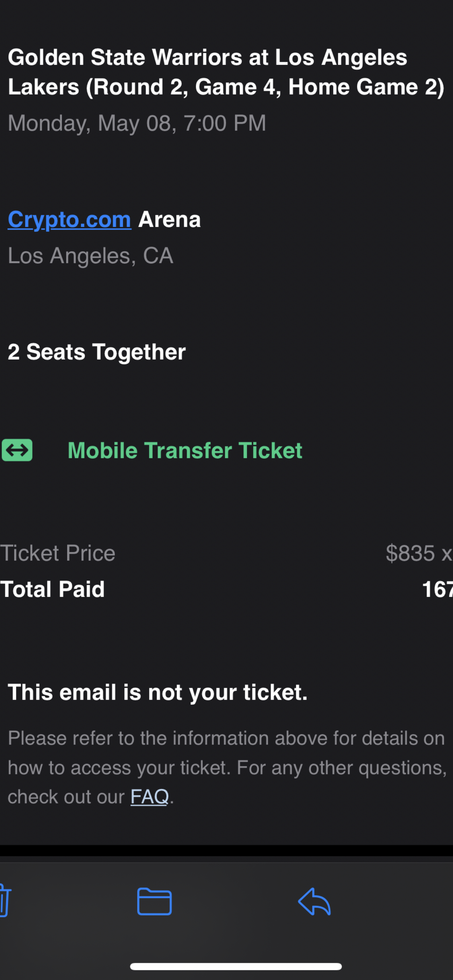Tap 'This email is not your ticket' heading
The width and height of the screenshot is (453, 980).
[x=157, y=692]
